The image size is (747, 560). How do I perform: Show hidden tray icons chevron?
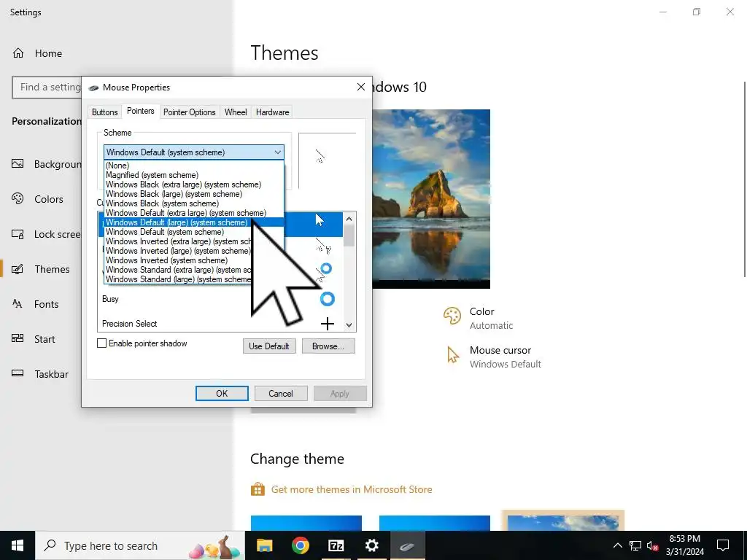pos(617,545)
